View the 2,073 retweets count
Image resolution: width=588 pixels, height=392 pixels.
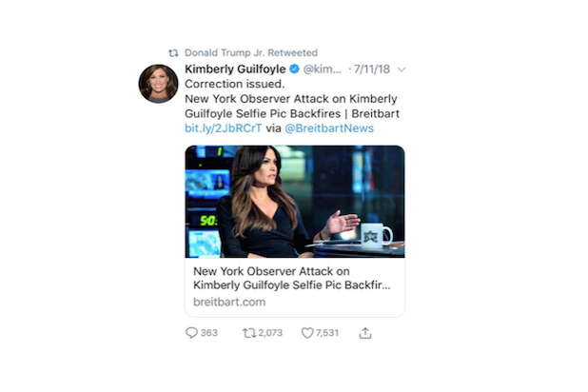270,333
